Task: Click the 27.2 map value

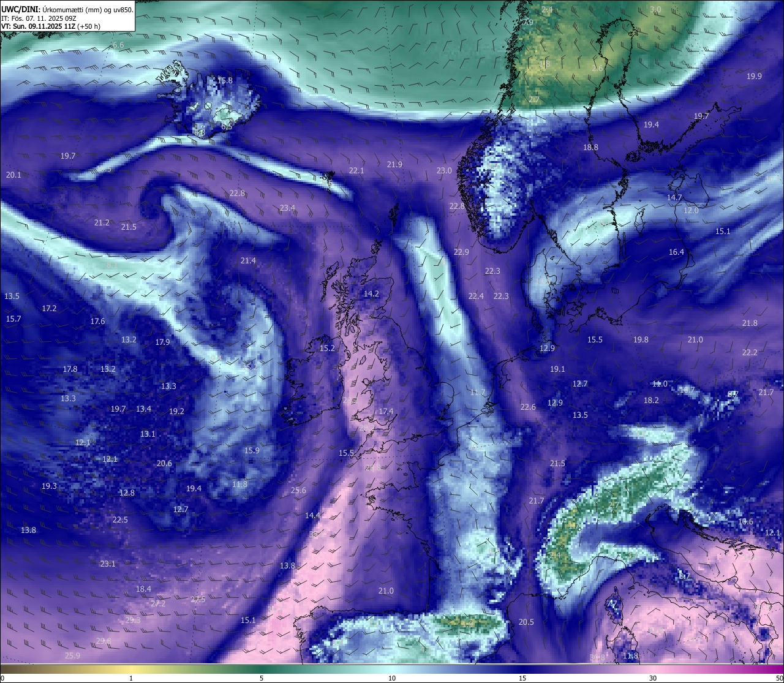Action: [x=158, y=603]
